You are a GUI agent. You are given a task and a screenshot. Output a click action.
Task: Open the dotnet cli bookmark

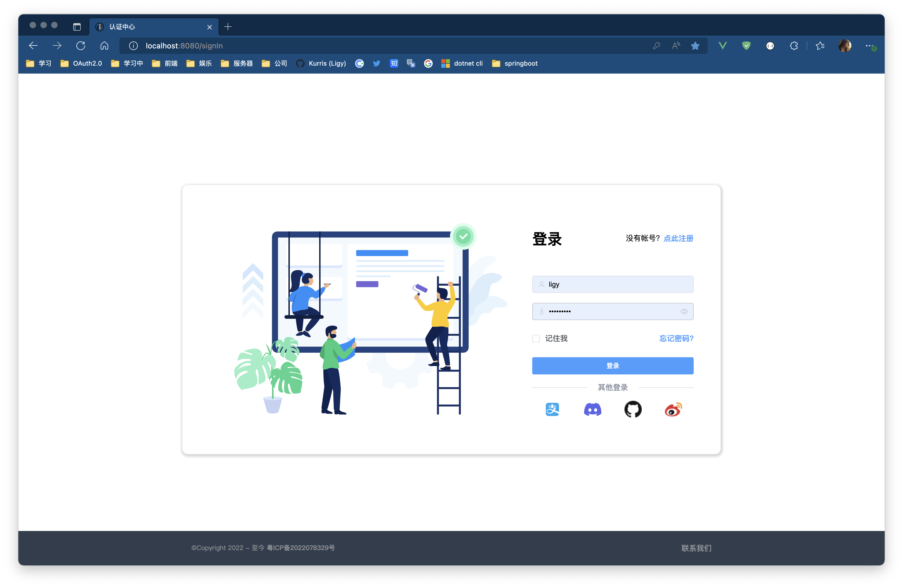[x=462, y=63]
